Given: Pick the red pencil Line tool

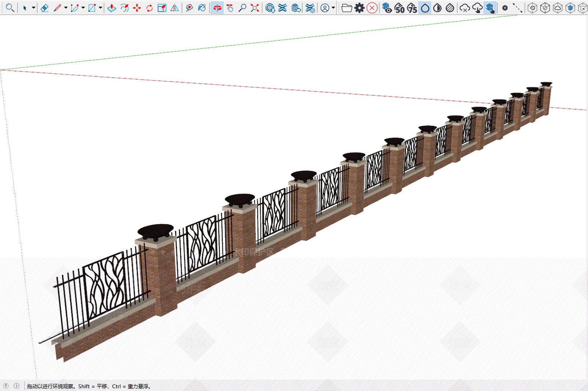Looking at the screenshot, I should (x=57, y=8).
